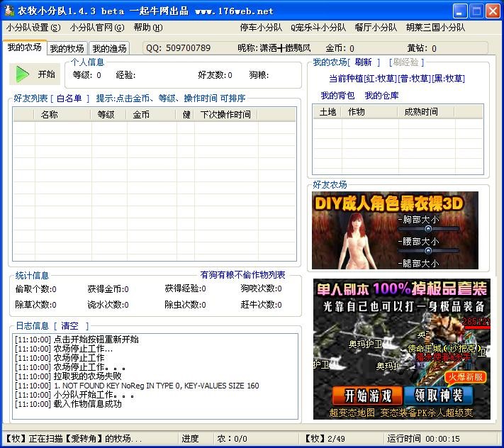Click 清空 to clear the log
The image size is (504, 448).
[69, 326]
